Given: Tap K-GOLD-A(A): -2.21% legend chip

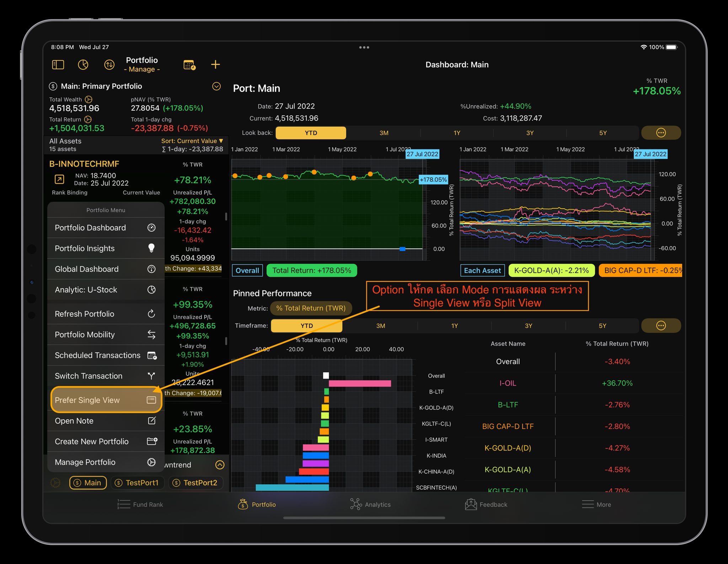Looking at the screenshot, I should pos(551,270).
